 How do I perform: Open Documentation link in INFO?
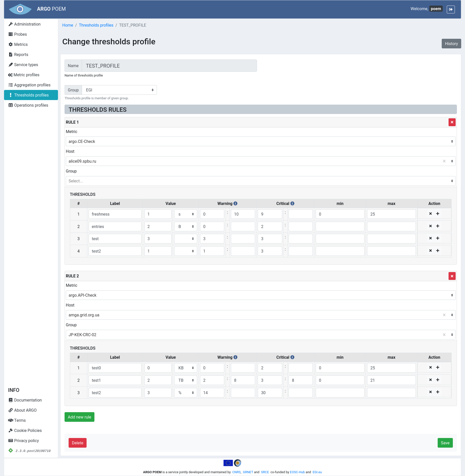pyautogui.click(x=28, y=400)
